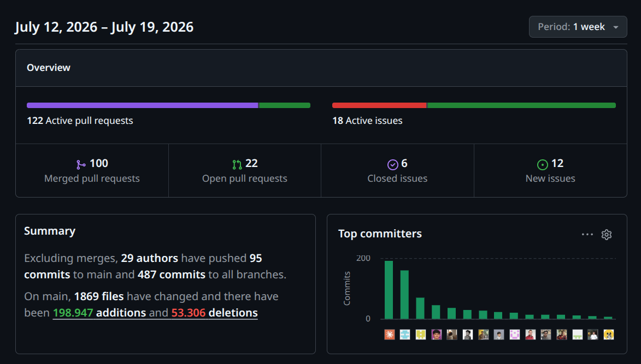Select the toddler avatar on gray background
Image resolution: width=641 pixels, height=364 pixels.
click(499, 335)
